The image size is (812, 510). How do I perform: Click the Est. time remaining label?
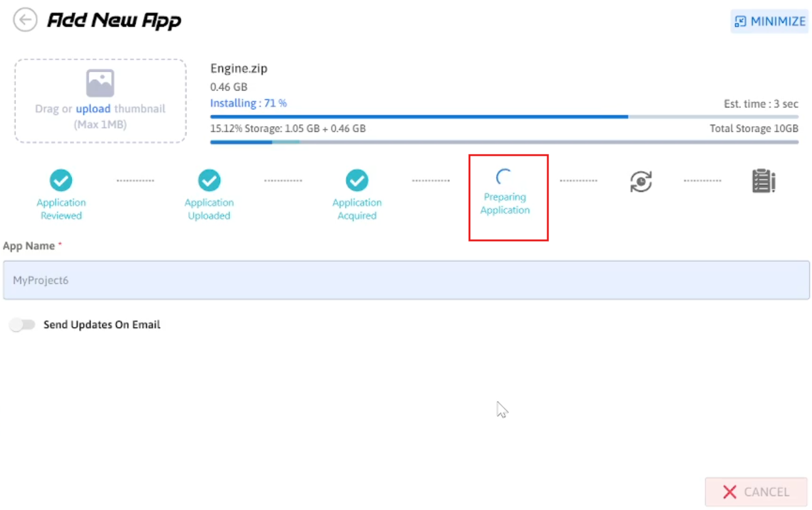761,105
